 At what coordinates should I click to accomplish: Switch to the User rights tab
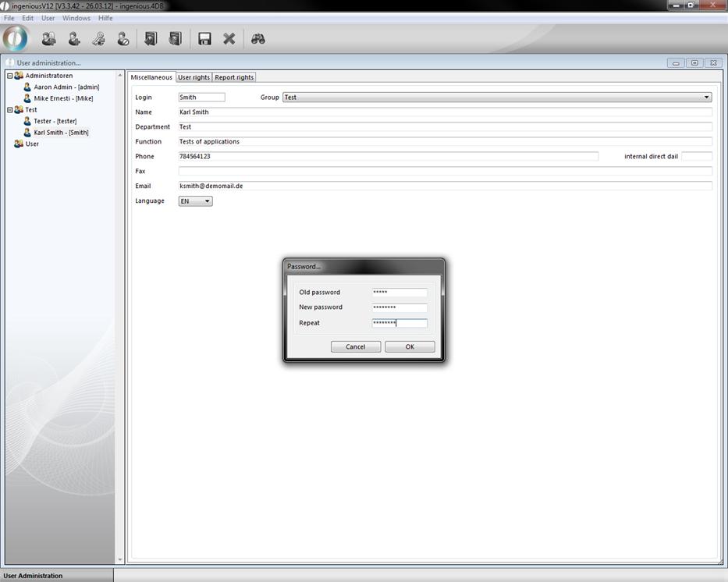tap(194, 77)
